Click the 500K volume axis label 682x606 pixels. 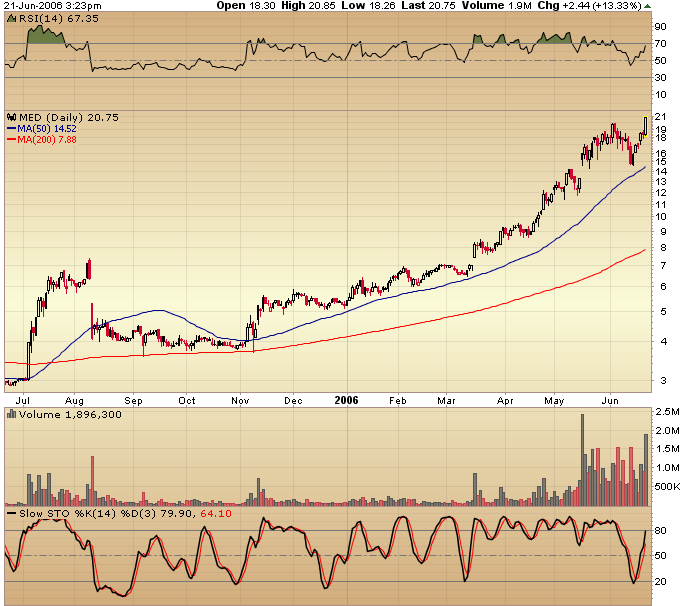pyautogui.click(x=668, y=486)
